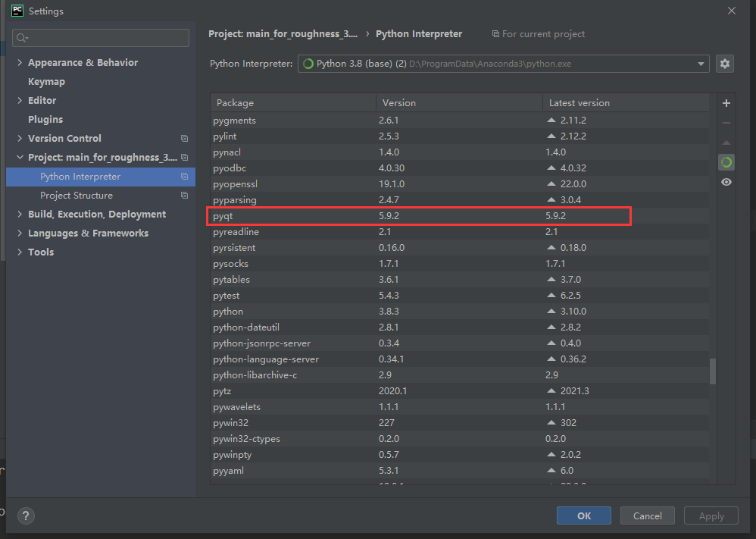The height and width of the screenshot is (539, 756).
Task: Open the Keymap settings page
Action: (x=46, y=82)
